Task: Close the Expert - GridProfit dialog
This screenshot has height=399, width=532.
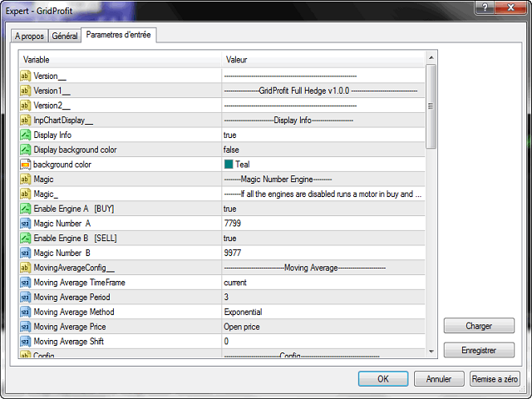Action: (510, 7)
